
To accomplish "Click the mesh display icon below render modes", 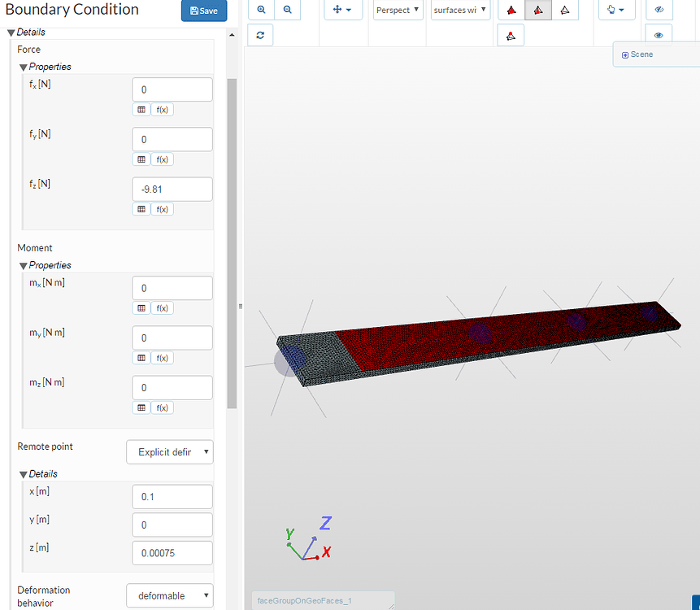I will pos(511,35).
